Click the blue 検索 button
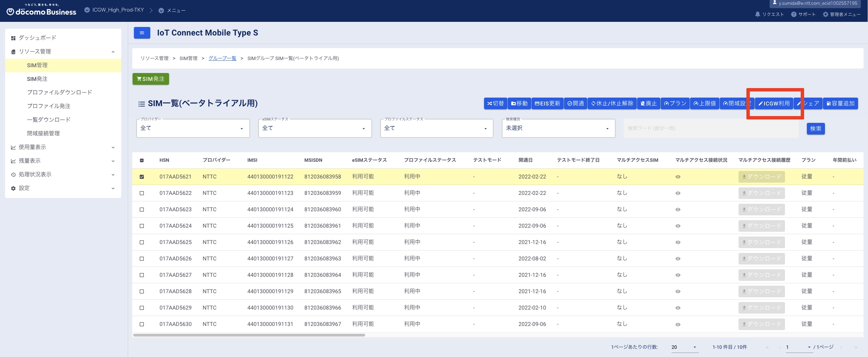The image size is (868, 357). pos(816,129)
